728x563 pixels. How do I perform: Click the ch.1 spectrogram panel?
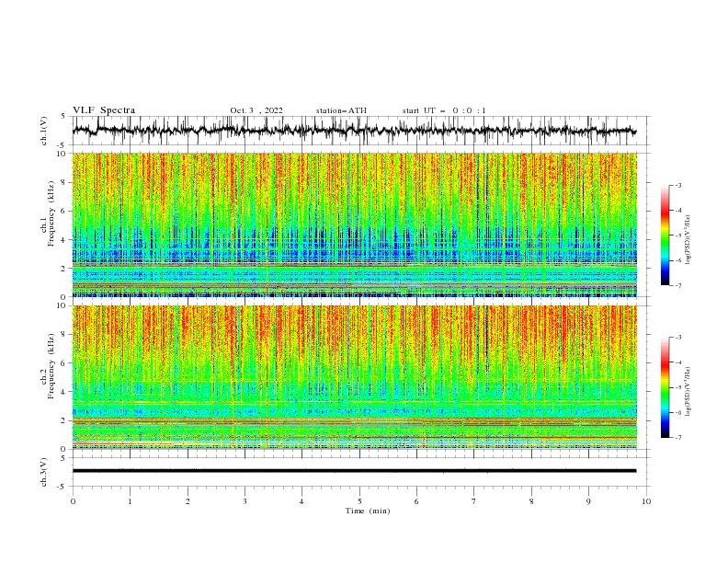(x=354, y=224)
